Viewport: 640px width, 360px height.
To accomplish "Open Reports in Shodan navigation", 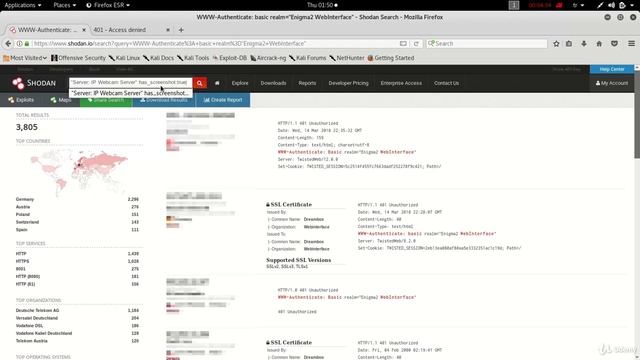I will tap(307, 83).
